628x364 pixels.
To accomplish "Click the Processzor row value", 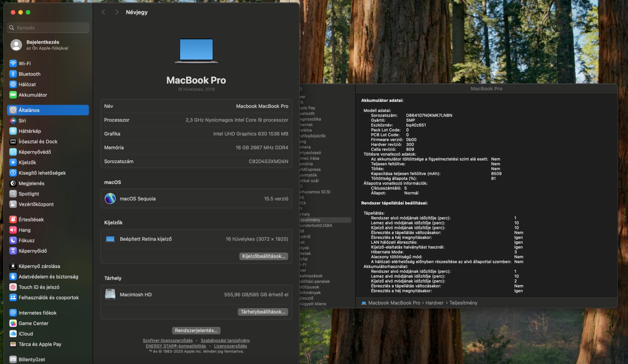I will (237, 120).
